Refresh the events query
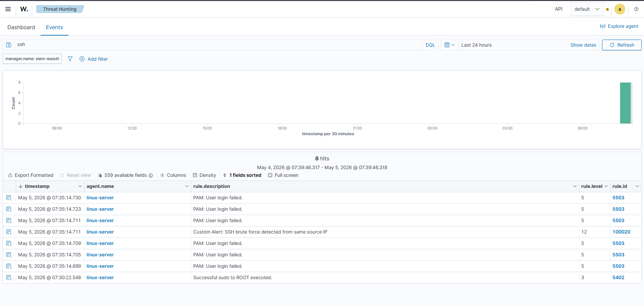This screenshot has height=306, width=644. [622, 45]
